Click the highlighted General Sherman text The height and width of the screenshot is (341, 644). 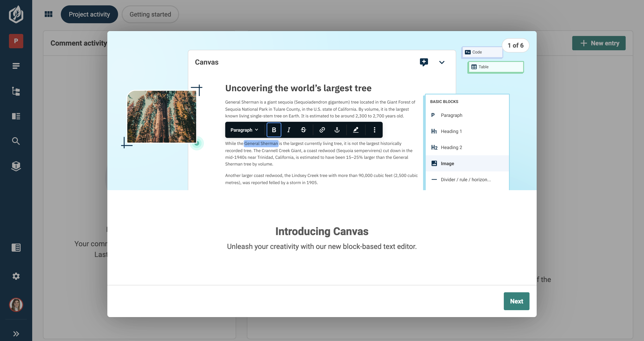point(261,143)
